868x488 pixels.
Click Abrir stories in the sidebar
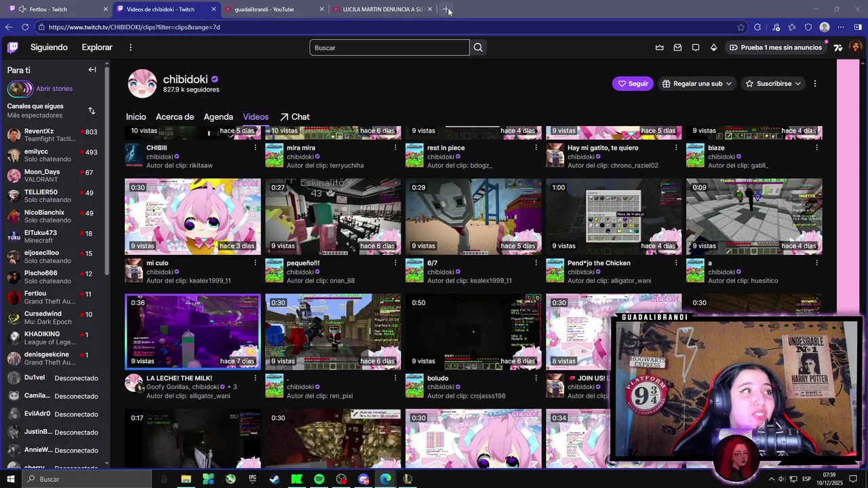click(54, 89)
